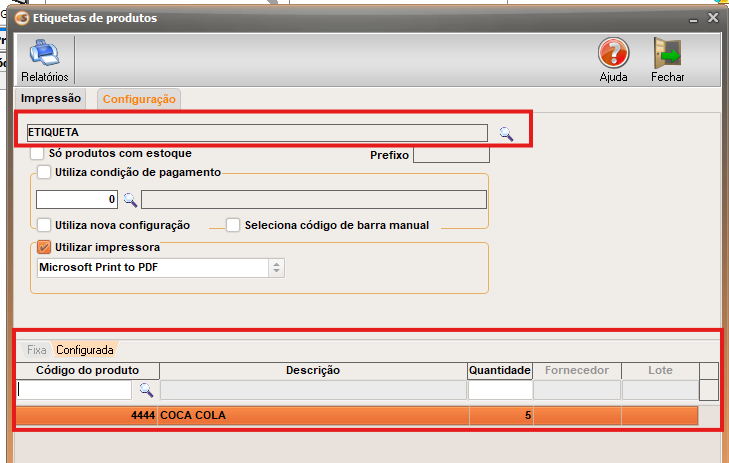This screenshot has height=463, width=729.
Task: Uncheck the Utilizar impressora checkbox
Action: (x=44, y=247)
